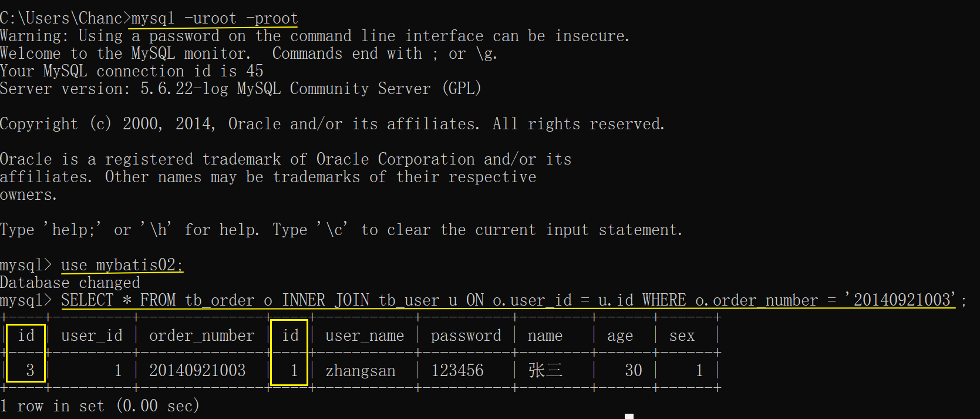Click the SELECT query statement text
Viewport: 980px width, 419px height.
pyautogui.click(x=508, y=300)
